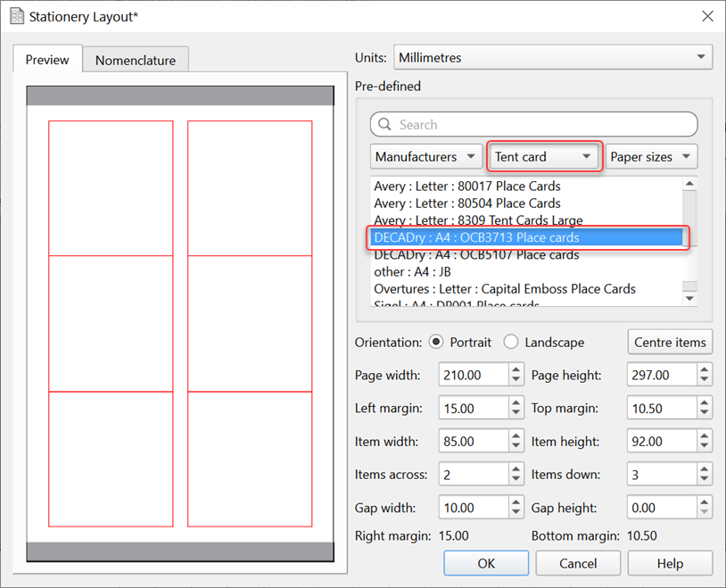Click the Stationery Layout dialog icon
Screen dimensions: 726x588
[17, 16]
